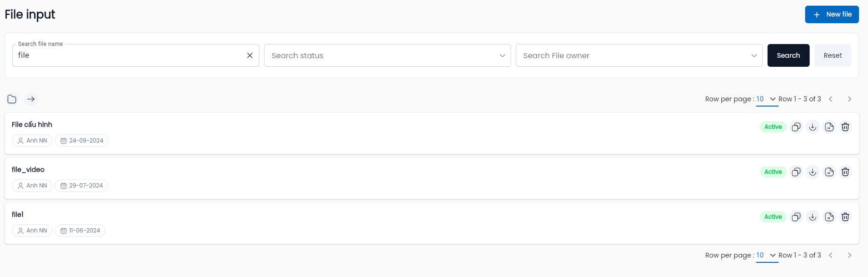The image size is (868, 277).
Task: Delete the File cấu hình entry
Action: tap(845, 127)
